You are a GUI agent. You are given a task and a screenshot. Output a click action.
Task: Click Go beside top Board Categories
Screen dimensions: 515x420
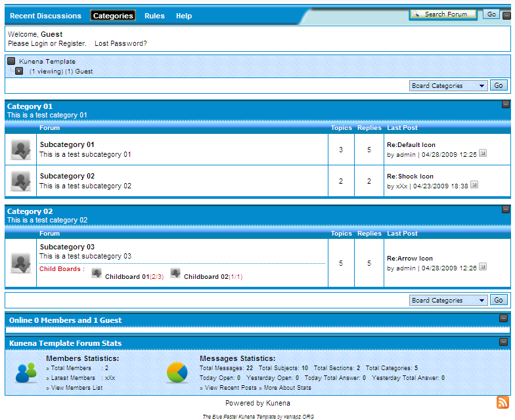click(x=499, y=85)
